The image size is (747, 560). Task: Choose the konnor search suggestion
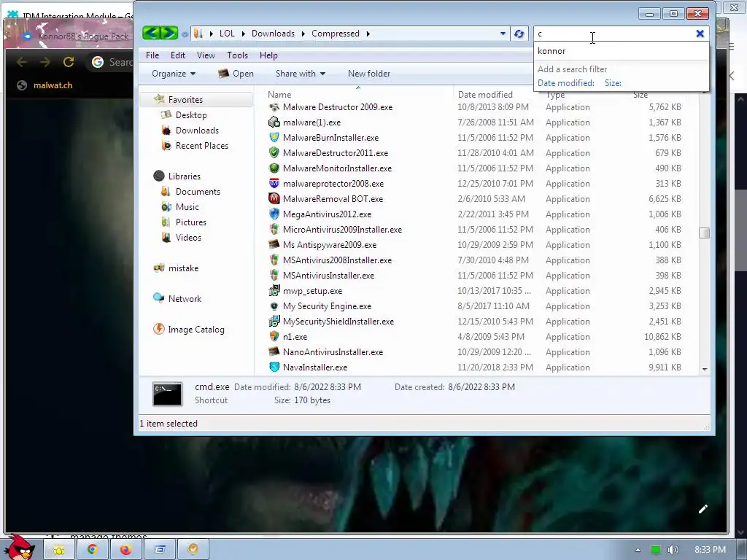point(621,51)
